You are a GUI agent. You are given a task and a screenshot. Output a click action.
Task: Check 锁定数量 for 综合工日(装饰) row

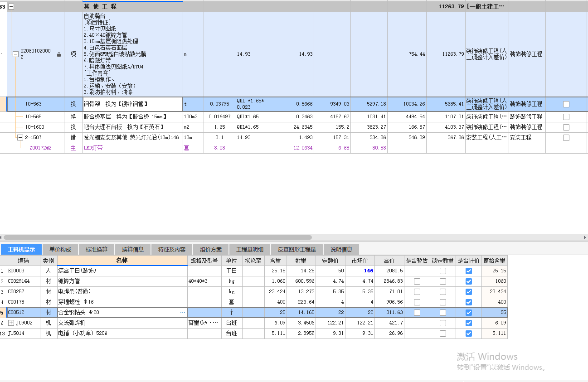coord(443,271)
